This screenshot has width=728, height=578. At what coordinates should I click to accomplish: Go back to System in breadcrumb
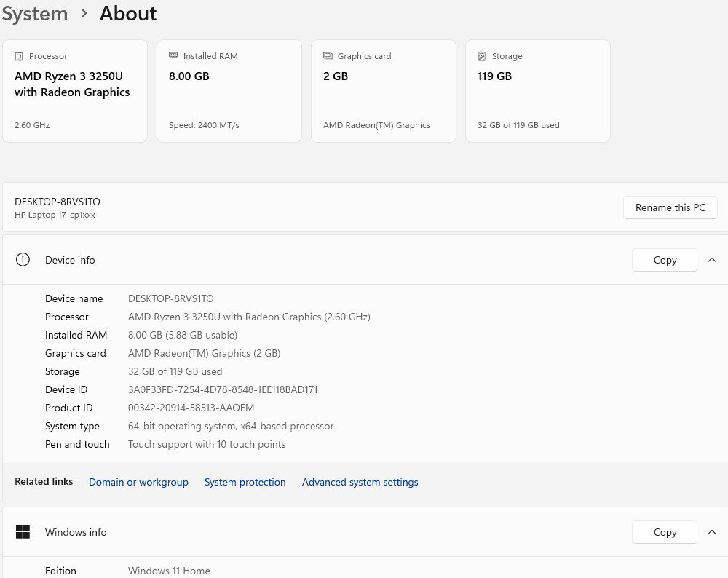pos(35,13)
